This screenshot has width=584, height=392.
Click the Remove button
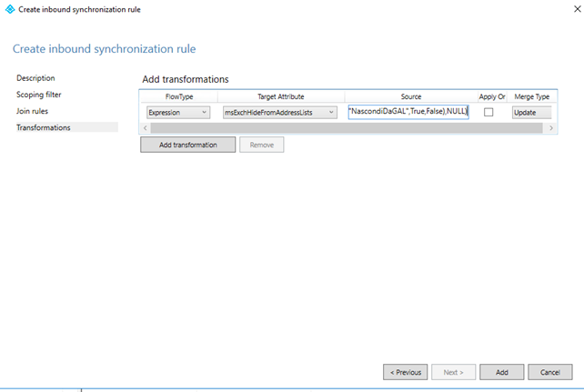coord(261,145)
